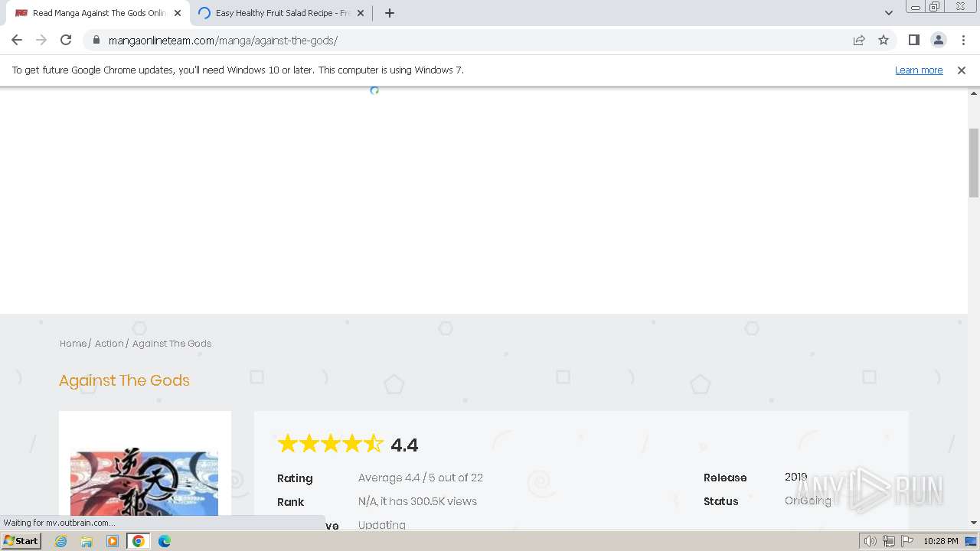This screenshot has width=980, height=551.
Task: Click the Against The Gods orange title
Action: tap(124, 380)
